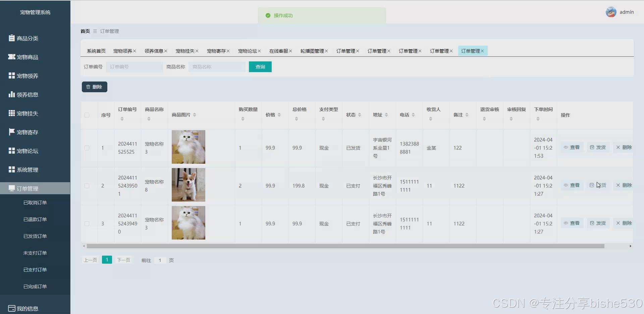The height and width of the screenshot is (314, 644).
Task: Close the 宠物挂失 tab
Action: coord(197,51)
